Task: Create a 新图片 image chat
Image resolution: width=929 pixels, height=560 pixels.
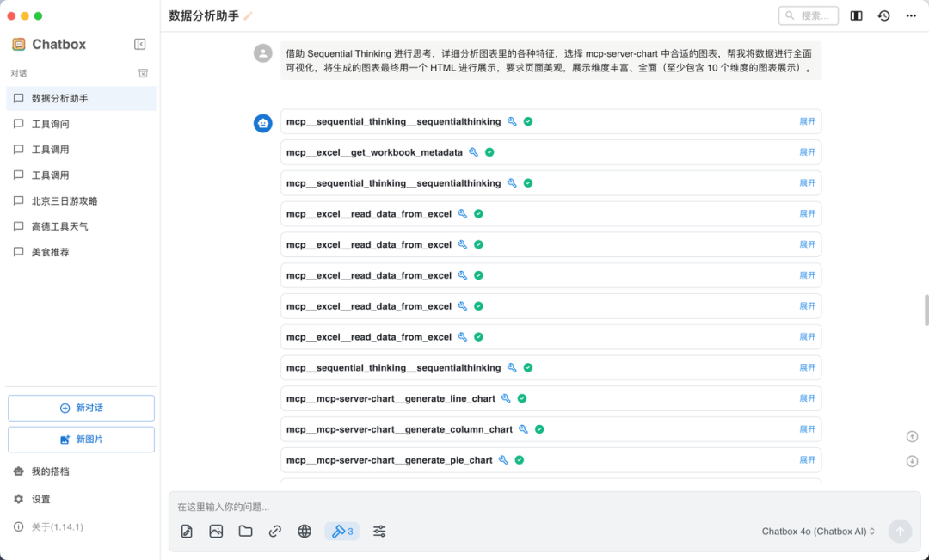Action: (81, 439)
